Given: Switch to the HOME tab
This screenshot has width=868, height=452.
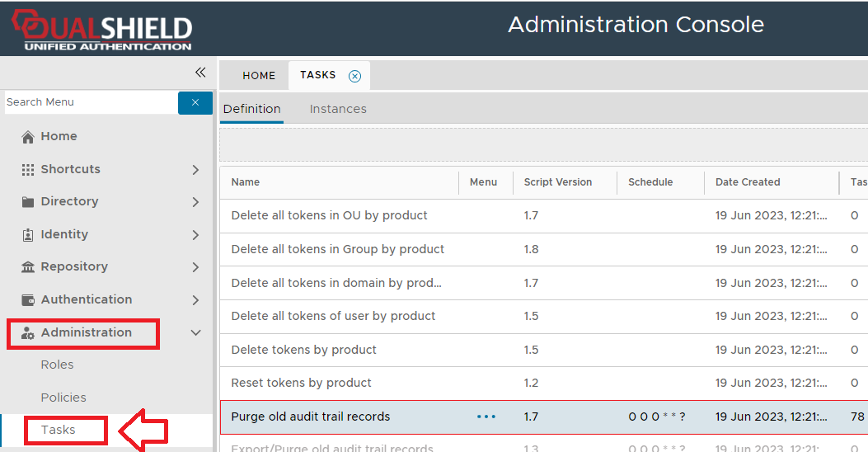Looking at the screenshot, I should (x=259, y=75).
